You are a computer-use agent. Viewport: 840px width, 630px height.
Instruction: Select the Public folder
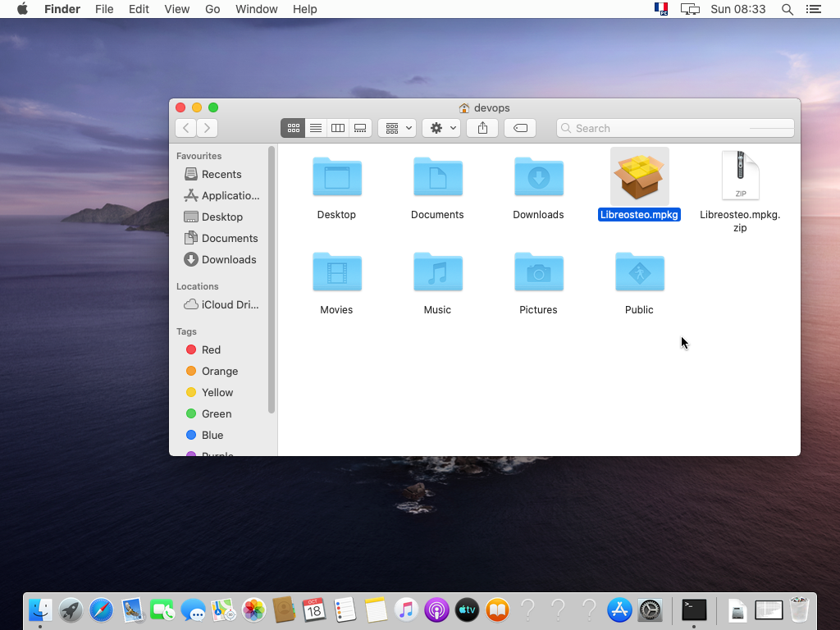(x=640, y=272)
